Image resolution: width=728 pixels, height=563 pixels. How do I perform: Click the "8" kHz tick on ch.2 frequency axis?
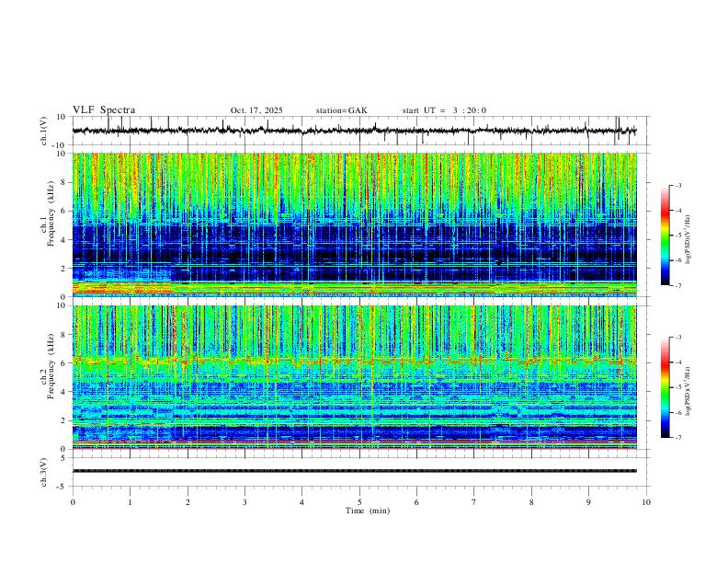[x=63, y=335]
